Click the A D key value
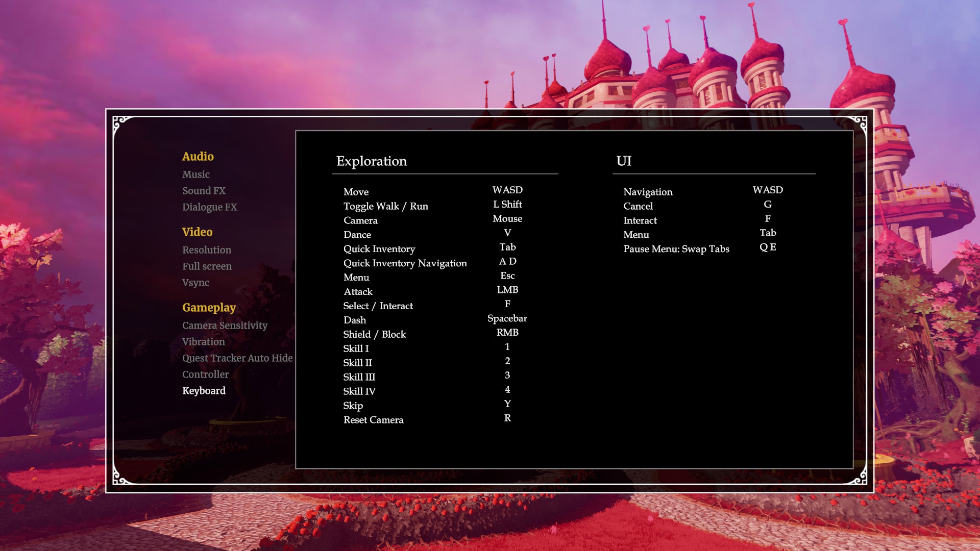The width and height of the screenshot is (980, 551). (x=507, y=262)
